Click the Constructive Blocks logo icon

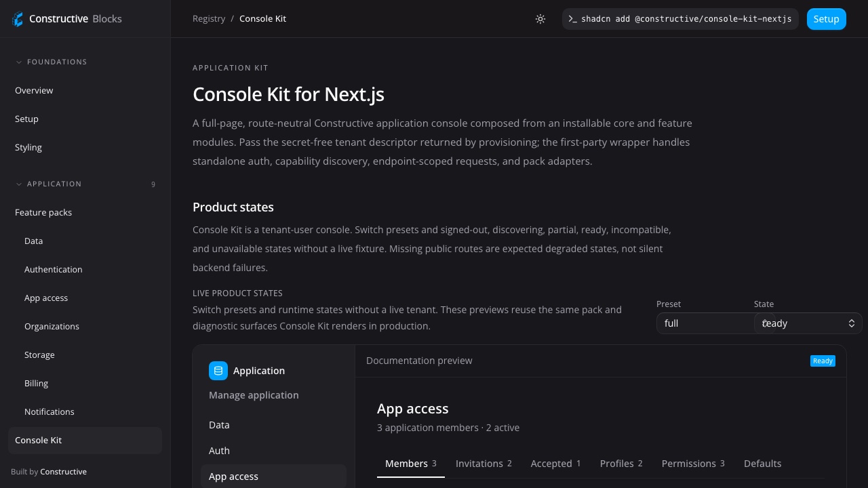coord(18,19)
